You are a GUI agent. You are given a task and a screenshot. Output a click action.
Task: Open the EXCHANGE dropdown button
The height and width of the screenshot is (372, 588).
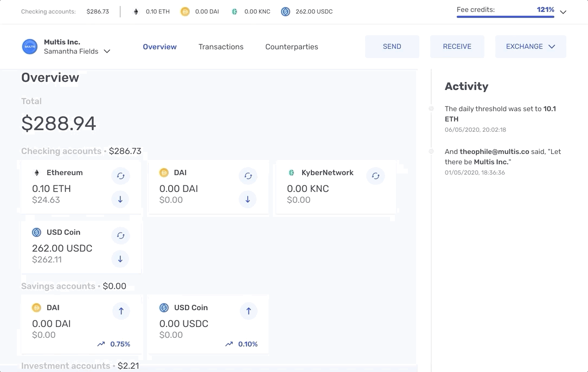click(x=531, y=47)
